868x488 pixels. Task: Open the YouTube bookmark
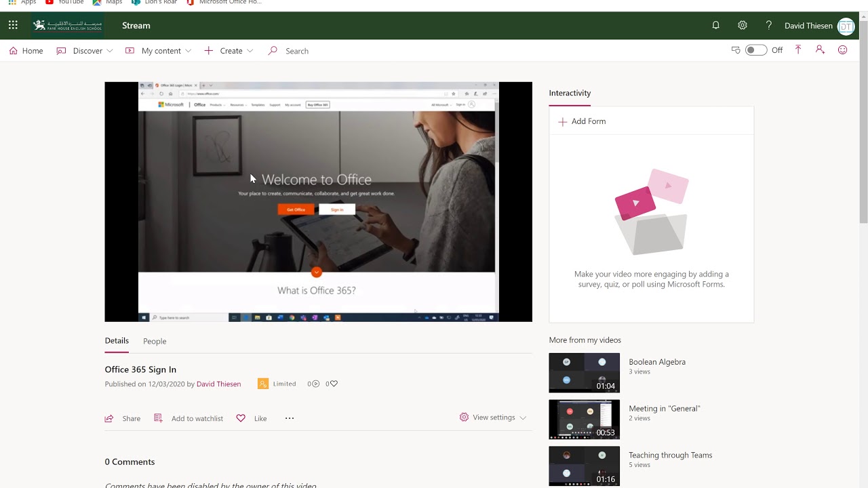(x=64, y=2)
